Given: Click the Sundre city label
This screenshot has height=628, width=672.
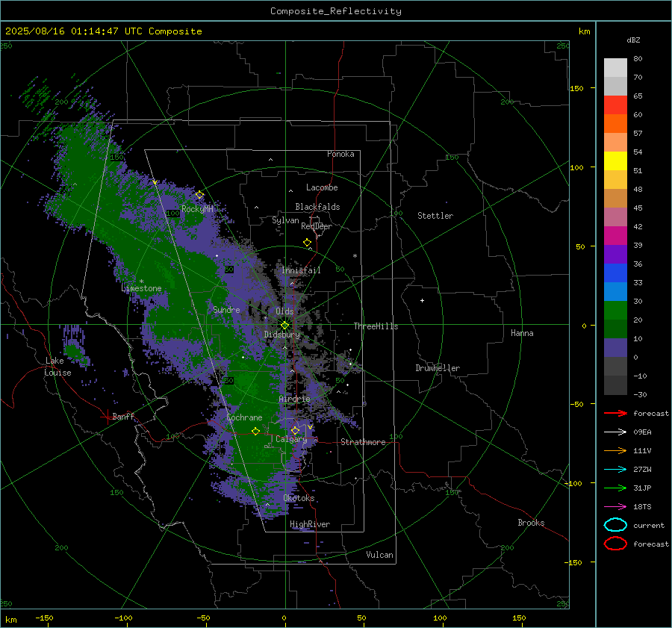Looking at the screenshot, I should coord(226,309).
